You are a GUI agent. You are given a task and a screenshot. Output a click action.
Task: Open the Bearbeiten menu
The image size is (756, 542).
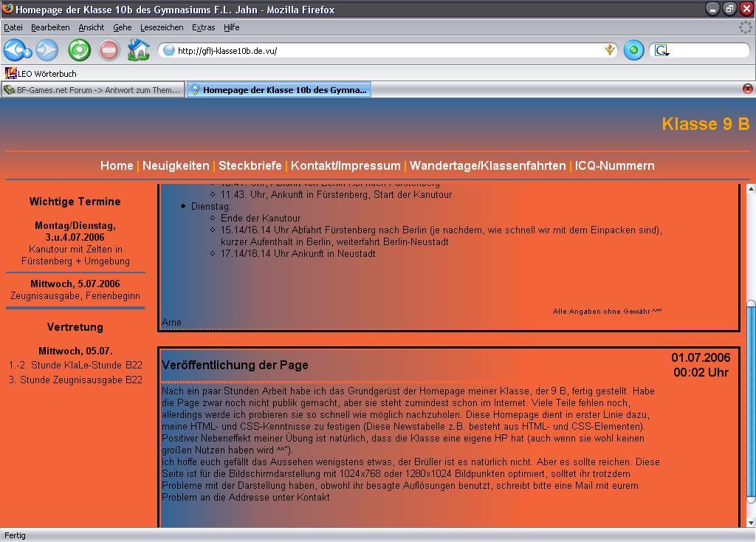tap(50, 27)
